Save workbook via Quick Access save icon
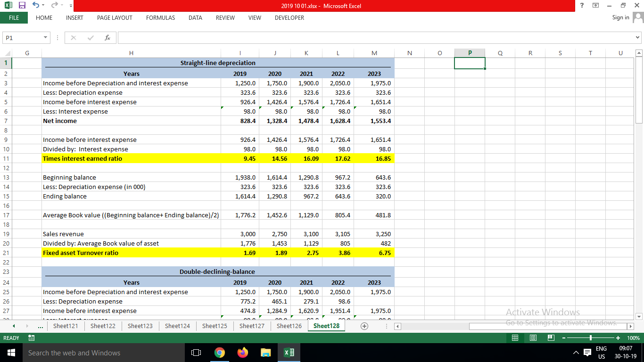This screenshot has width=644, height=362. pos(22,6)
